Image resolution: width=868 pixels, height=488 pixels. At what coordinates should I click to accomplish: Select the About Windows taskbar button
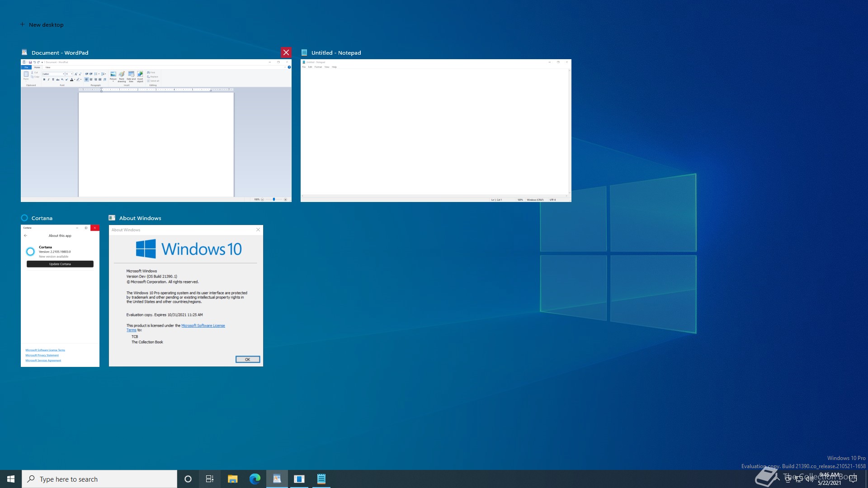299,479
